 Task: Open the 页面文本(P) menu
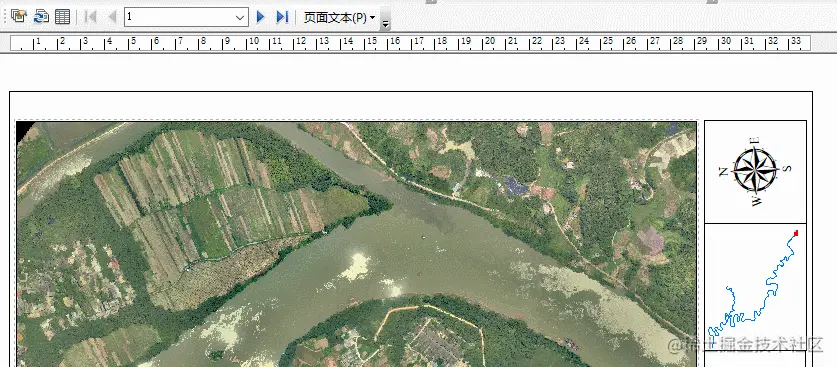coord(339,17)
